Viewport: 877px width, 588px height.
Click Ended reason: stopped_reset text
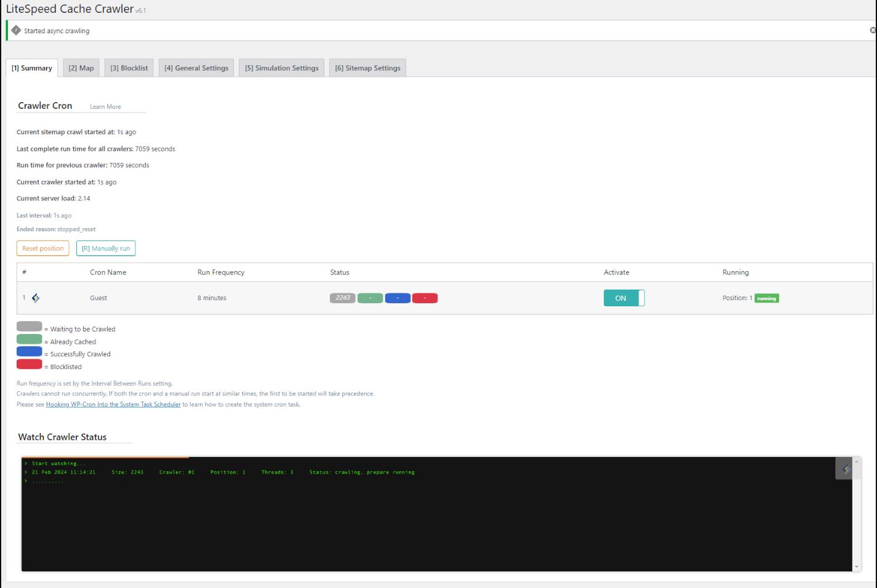pos(56,229)
